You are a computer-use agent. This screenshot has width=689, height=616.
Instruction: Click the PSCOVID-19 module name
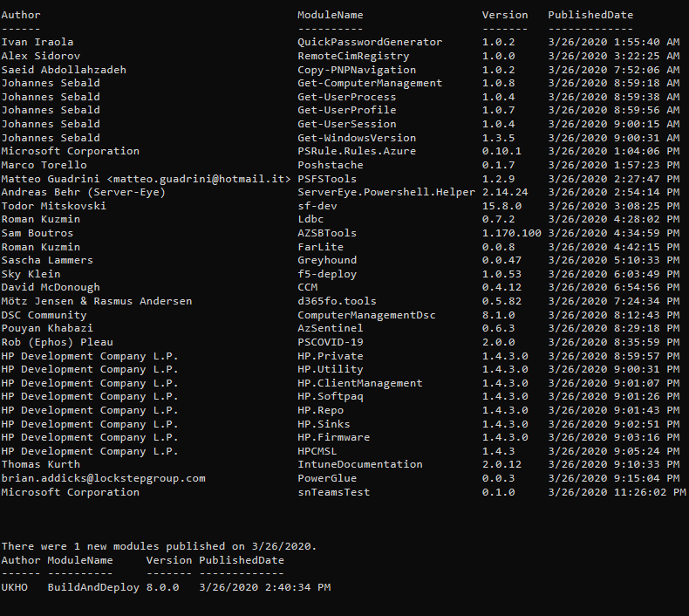point(331,343)
